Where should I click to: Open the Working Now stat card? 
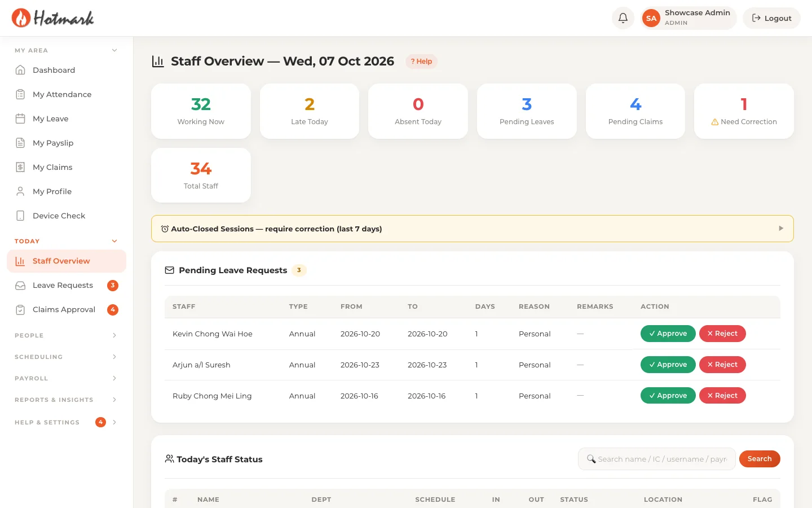coord(201,111)
